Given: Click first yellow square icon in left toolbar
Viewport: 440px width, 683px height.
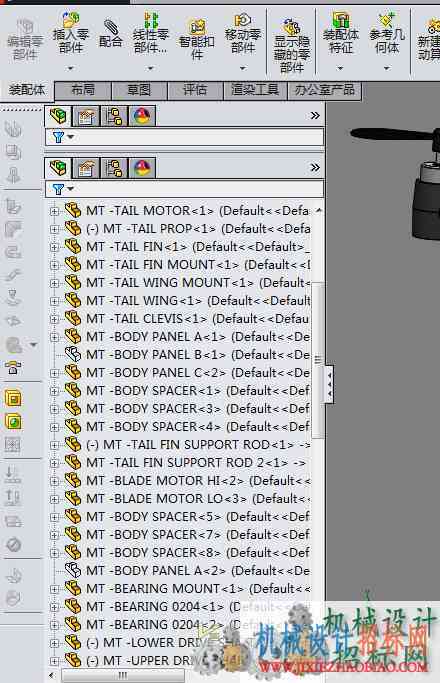Looking at the screenshot, I should pos(13,398).
